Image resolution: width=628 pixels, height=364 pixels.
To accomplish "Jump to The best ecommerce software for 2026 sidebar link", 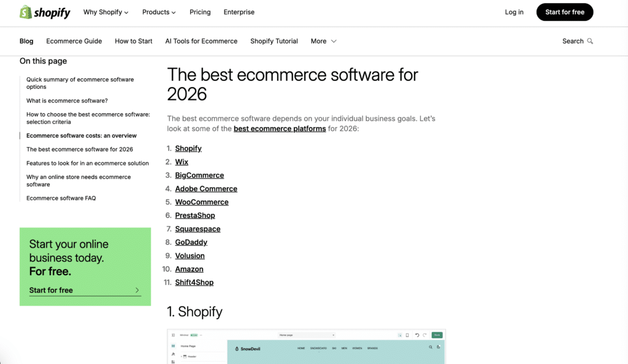I will [80, 149].
